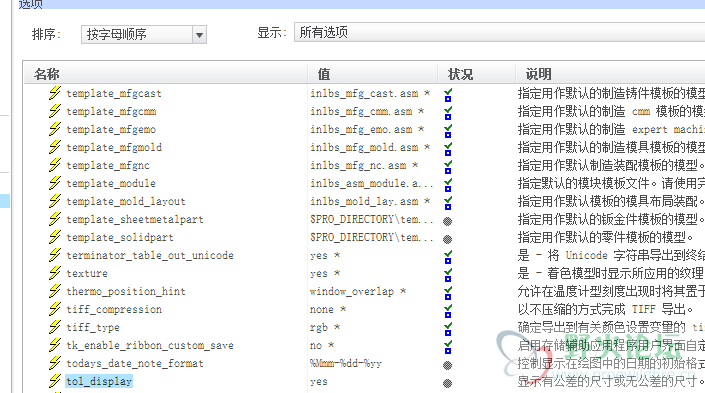Open the sort order dropdown arrow
Image resolution: width=705 pixels, height=393 pixels.
tap(199, 35)
